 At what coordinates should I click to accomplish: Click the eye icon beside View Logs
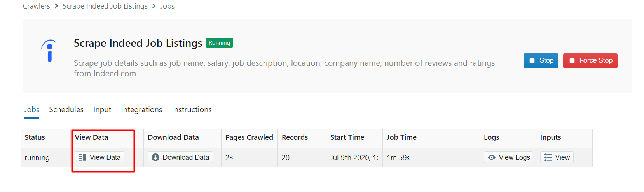coord(492,157)
